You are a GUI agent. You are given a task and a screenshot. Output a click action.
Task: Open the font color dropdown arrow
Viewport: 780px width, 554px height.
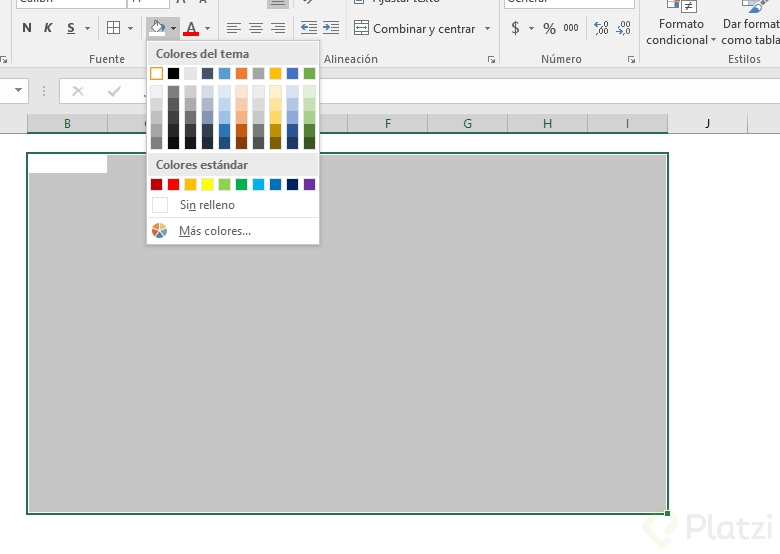pyautogui.click(x=207, y=28)
